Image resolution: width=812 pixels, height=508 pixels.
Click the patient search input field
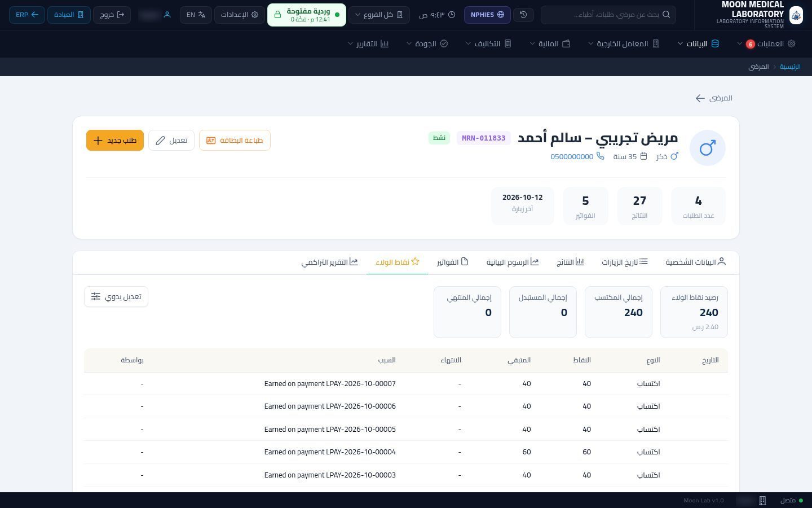click(608, 15)
